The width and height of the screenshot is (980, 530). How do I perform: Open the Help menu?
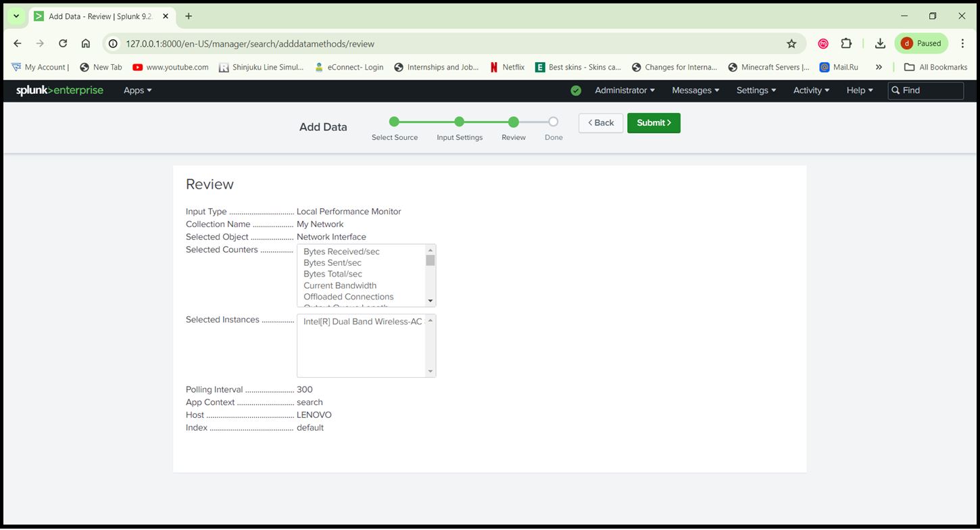click(x=858, y=90)
